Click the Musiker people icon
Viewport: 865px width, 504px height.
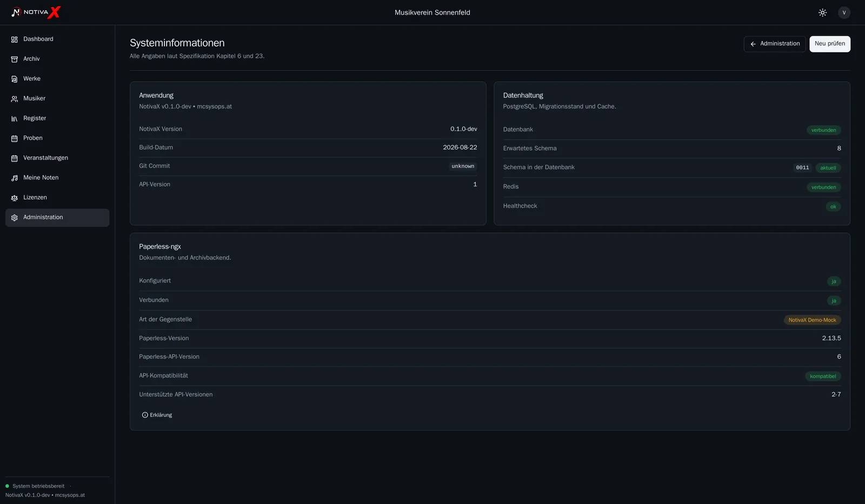15,99
